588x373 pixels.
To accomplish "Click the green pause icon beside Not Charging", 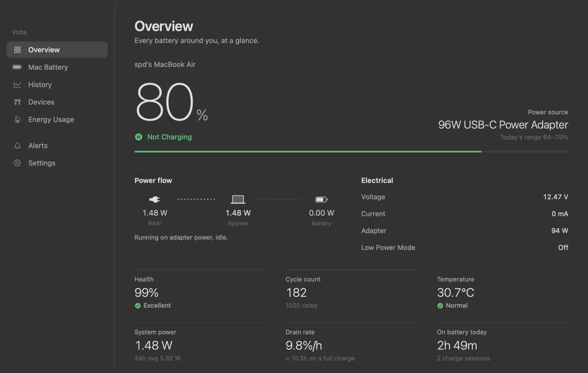I will click(139, 137).
